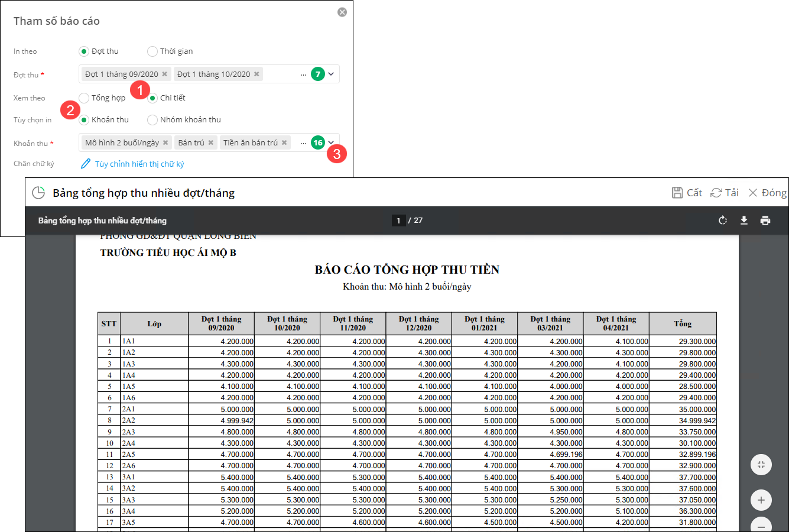Select the Nhóm khoản thu print option
Viewport: 789px width, 532px height.
(x=152, y=119)
